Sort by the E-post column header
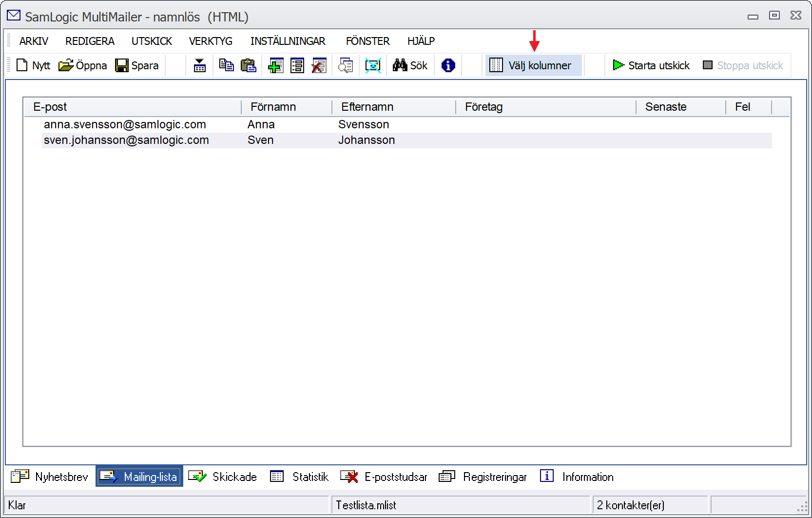This screenshot has width=812, height=518. [x=133, y=107]
